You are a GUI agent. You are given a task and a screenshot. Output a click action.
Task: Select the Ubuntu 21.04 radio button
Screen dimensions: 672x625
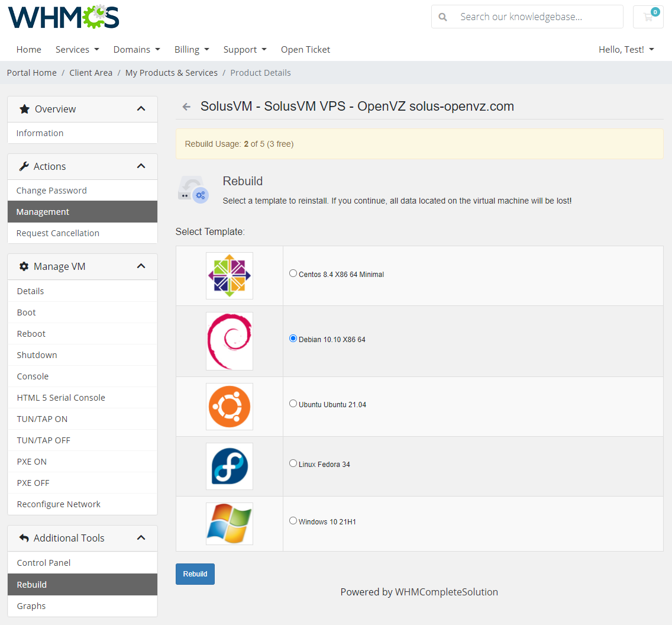coord(293,402)
